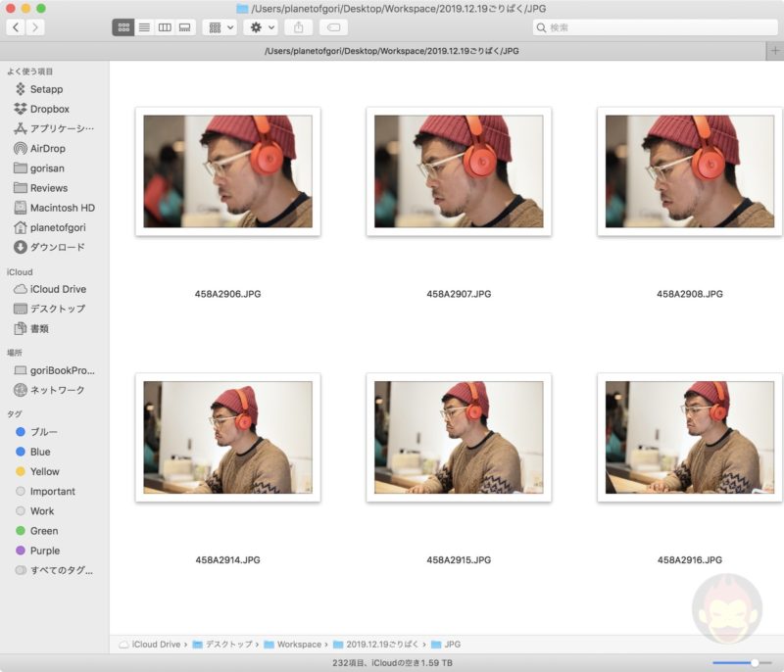
Task: Open iCloud Drive in the bottom path bar
Action: [149, 644]
